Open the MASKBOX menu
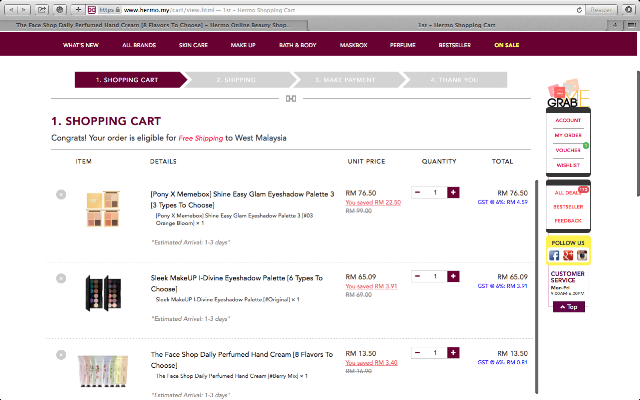This screenshot has height=400, width=640. pos(353,45)
